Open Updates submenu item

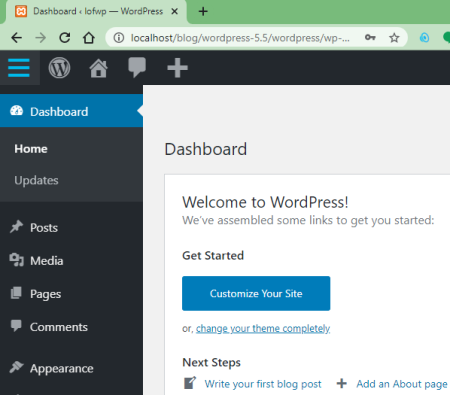36,180
